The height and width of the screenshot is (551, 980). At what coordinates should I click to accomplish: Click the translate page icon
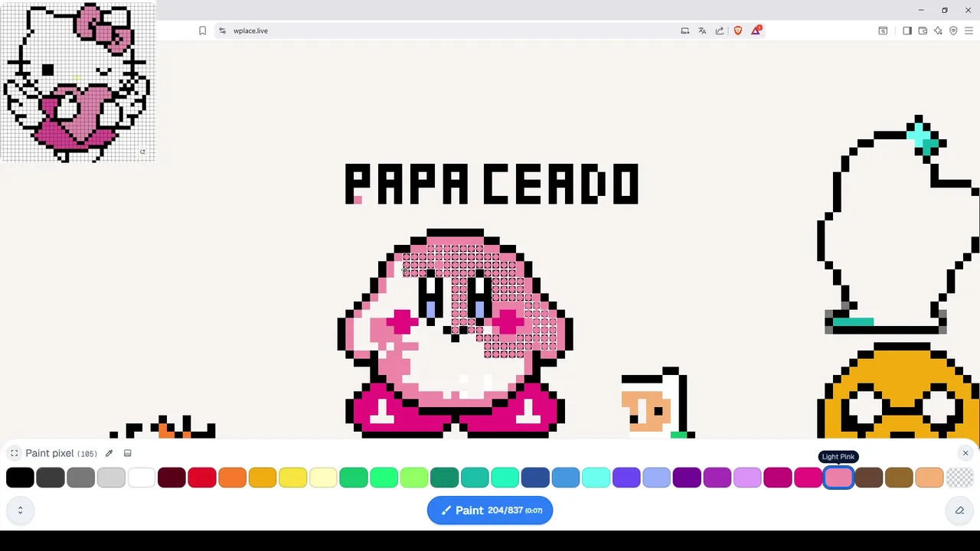702,31
